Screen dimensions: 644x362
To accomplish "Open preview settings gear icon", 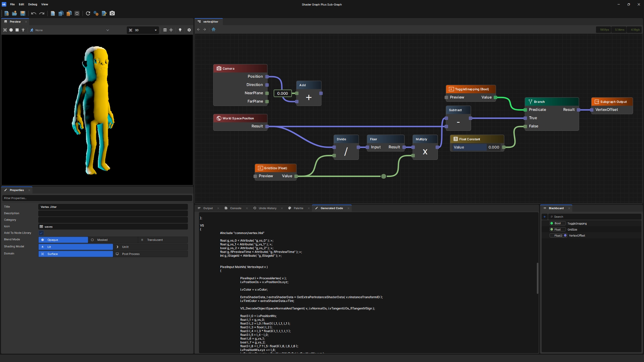I will point(189,30).
